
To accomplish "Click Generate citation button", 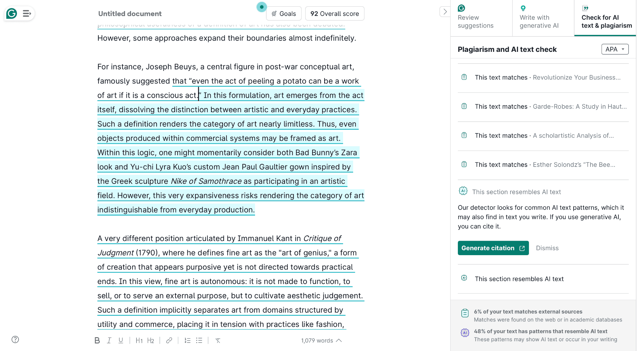I will coord(493,248).
